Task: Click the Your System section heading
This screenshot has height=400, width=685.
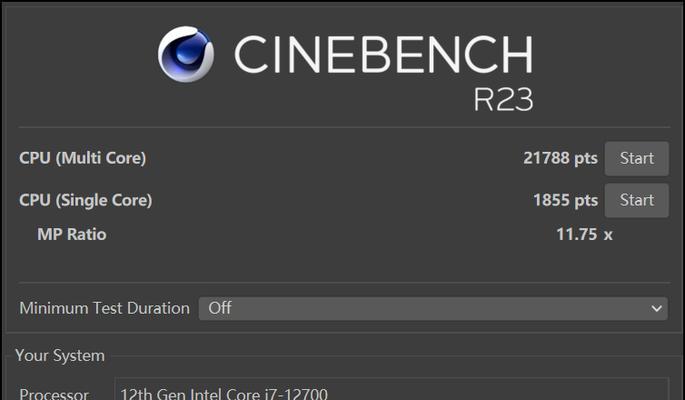Action: [x=60, y=355]
